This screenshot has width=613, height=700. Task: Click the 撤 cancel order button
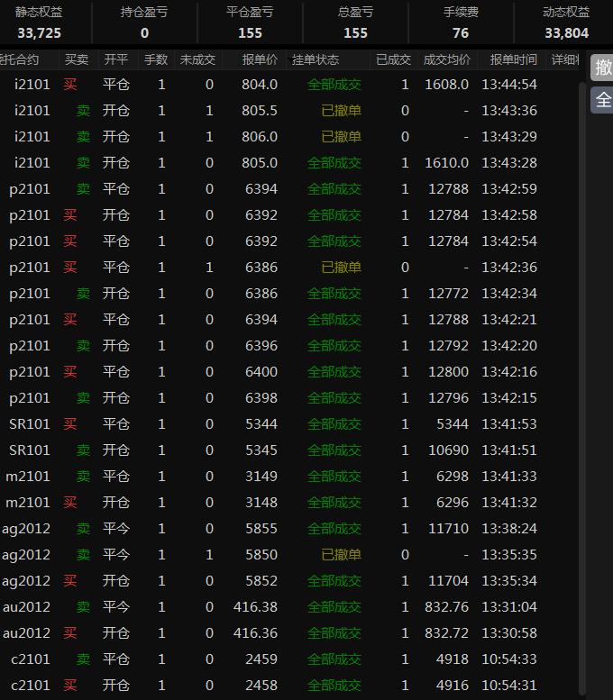pos(602,68)
